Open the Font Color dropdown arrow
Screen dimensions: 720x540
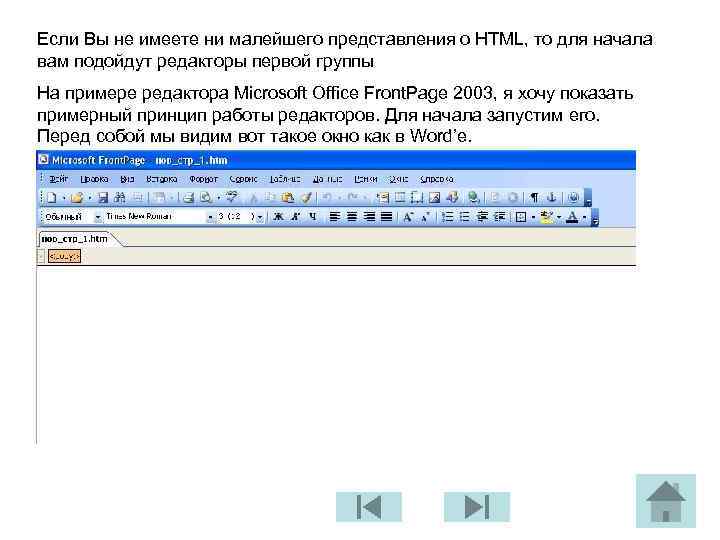click(584, 217)
